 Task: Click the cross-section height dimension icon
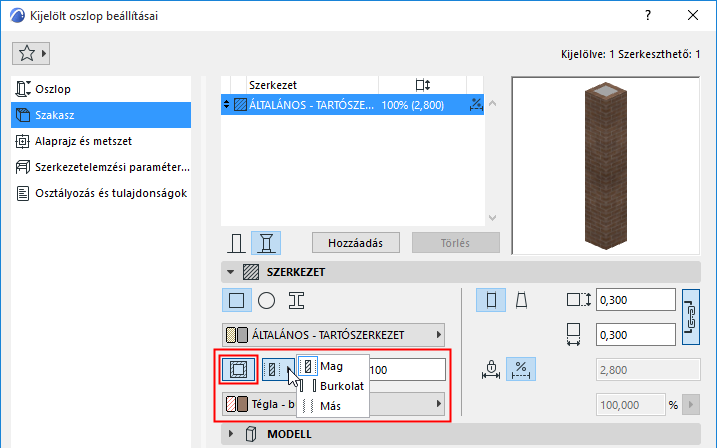click(x=578, y=300)
